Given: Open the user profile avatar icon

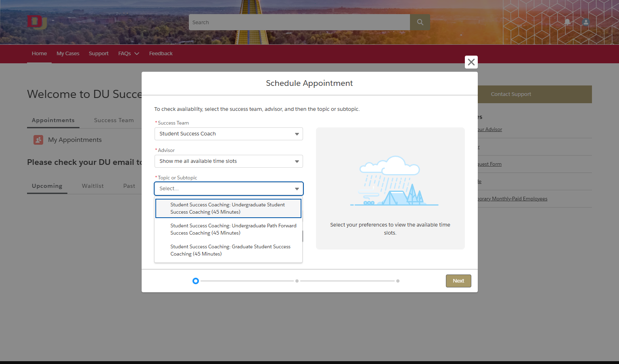Looking at the screenshot, I should [586, 22].
